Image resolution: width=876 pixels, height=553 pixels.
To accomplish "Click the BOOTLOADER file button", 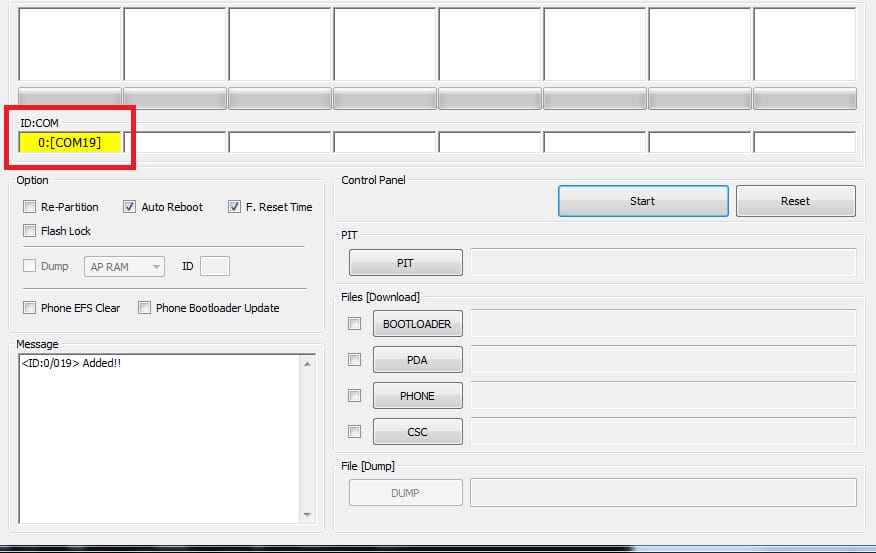I will pyautogui.click(x=417, y=324).
